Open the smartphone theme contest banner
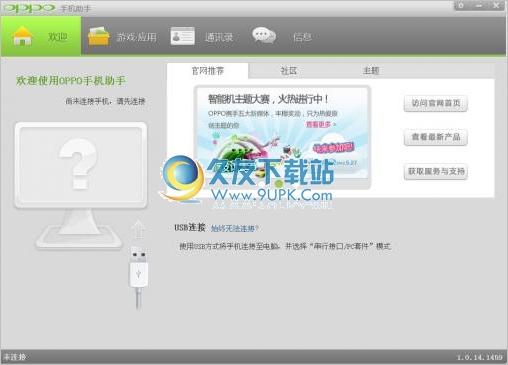This screenshot has height=365, width=508. [x=282, y=137]
